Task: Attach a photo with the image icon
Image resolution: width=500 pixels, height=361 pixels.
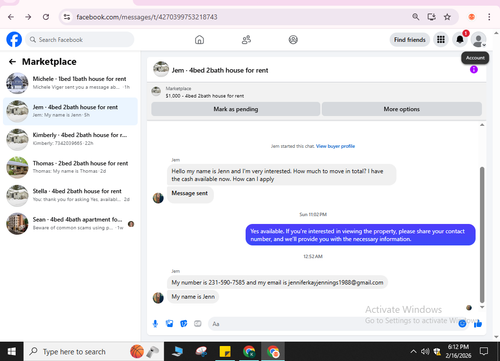Action: tap(170, 324)
